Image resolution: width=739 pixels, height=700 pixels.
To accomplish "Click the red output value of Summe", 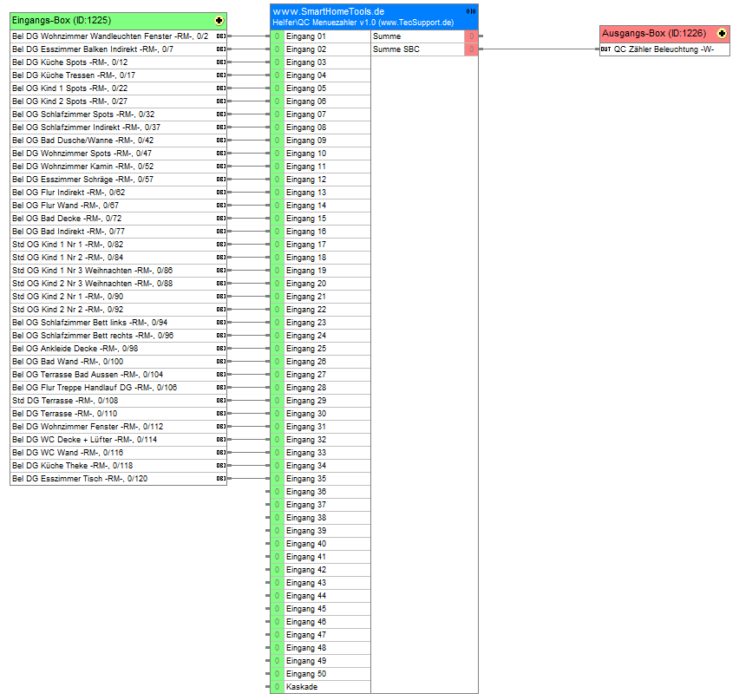I will [x=471, y=36].
